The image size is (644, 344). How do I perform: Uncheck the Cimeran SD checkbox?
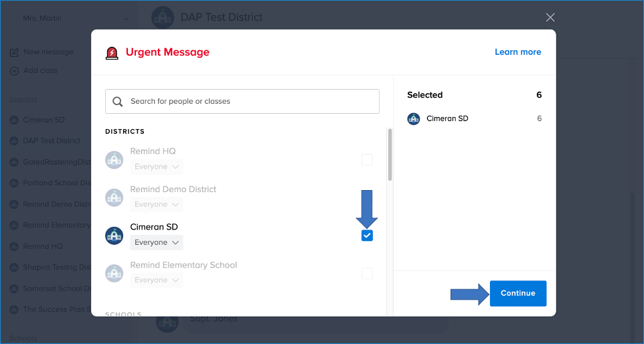coord(367,236)
